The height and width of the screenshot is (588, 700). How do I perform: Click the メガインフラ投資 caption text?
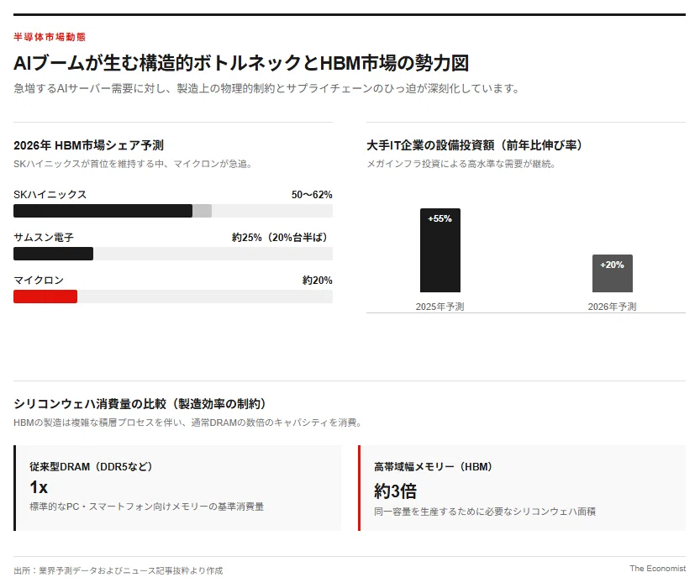pos(461,164)
